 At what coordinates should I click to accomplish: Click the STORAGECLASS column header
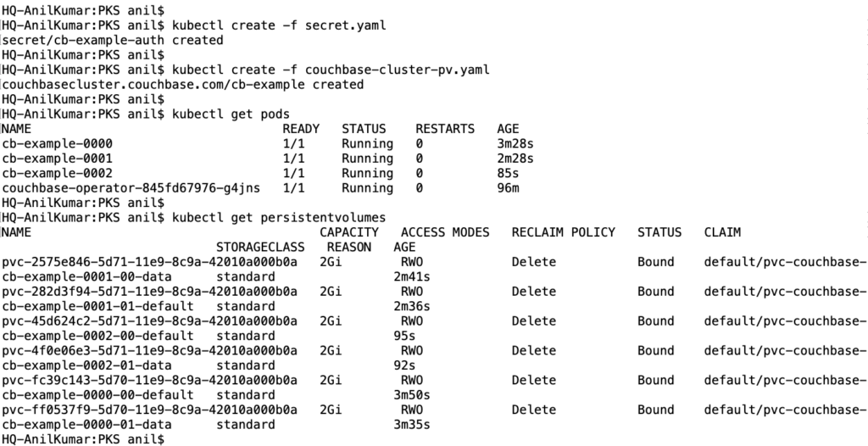260,247
